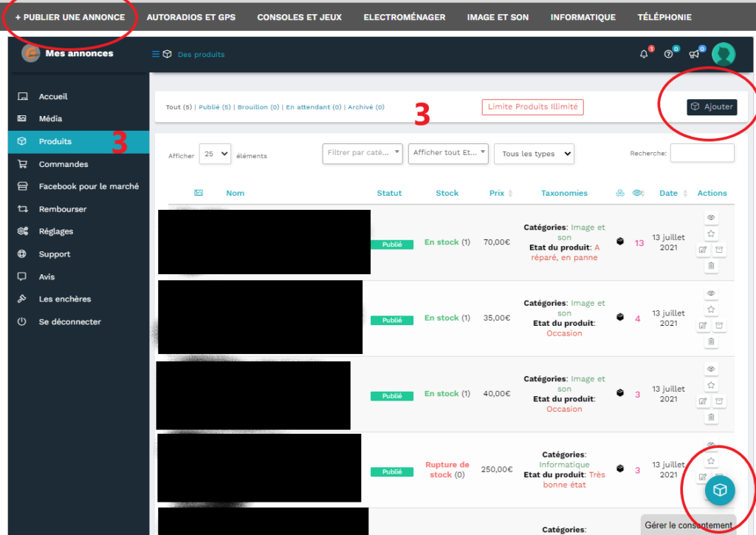Open CONSOLES ET JEUX category
The height and width of the screenshot is (535, 756).
(300, 18)
